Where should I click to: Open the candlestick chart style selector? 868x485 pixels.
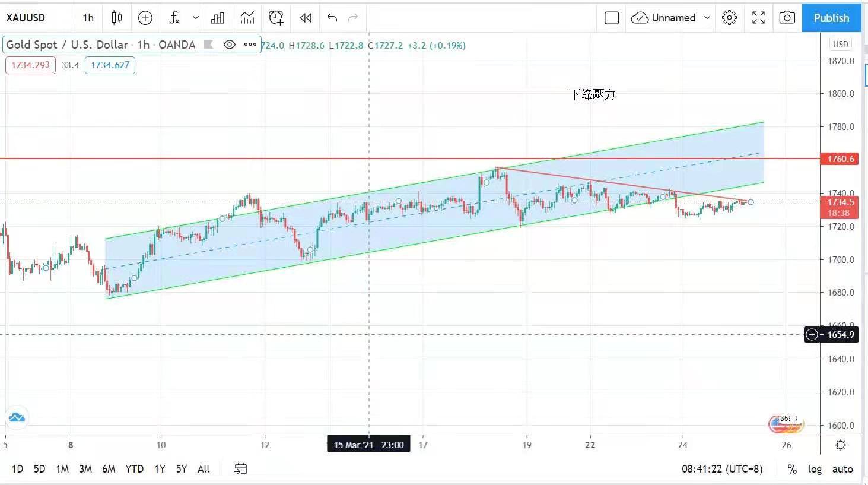click(x=117, y=18)
